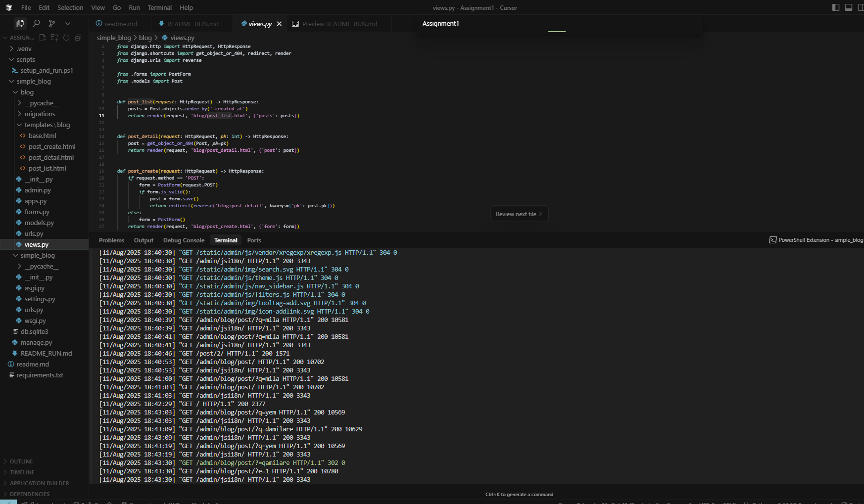Click the Cursor logo in the menu bar
The image size is (864, 504).
point(8,7)
